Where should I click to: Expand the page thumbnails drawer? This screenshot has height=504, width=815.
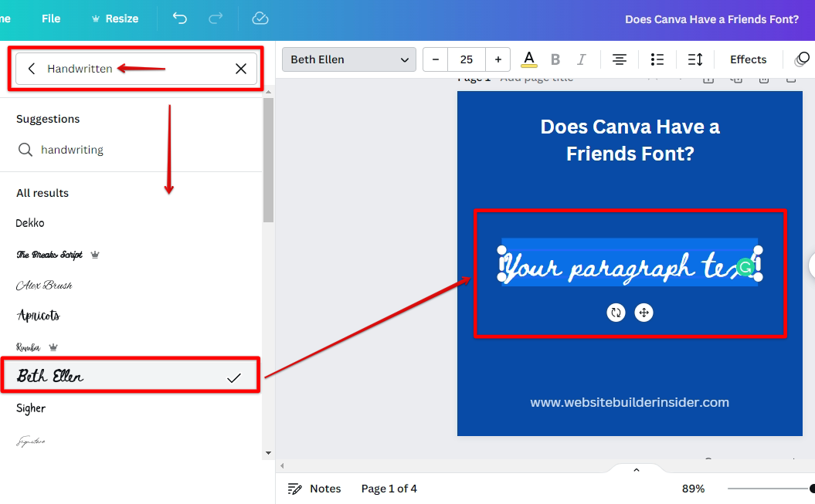tap(637, 469)
